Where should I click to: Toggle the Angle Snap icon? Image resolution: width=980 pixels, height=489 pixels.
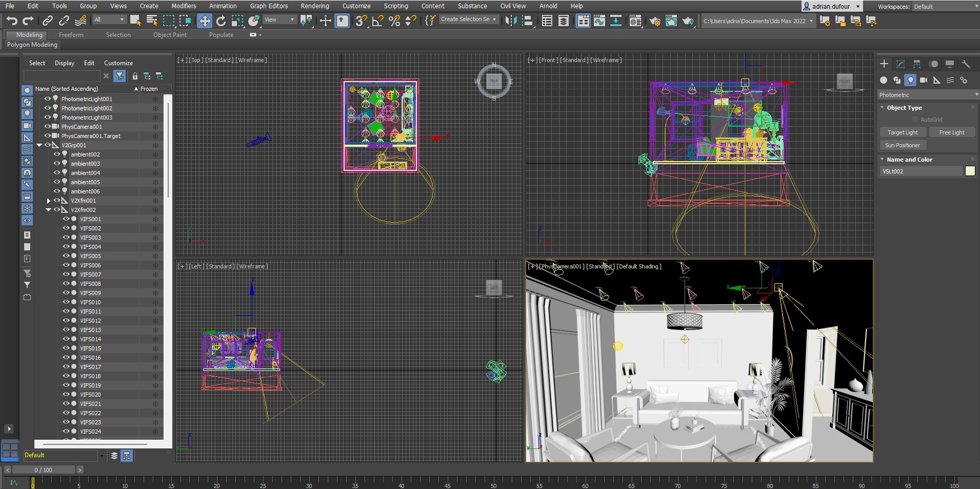tap(378, 21)
